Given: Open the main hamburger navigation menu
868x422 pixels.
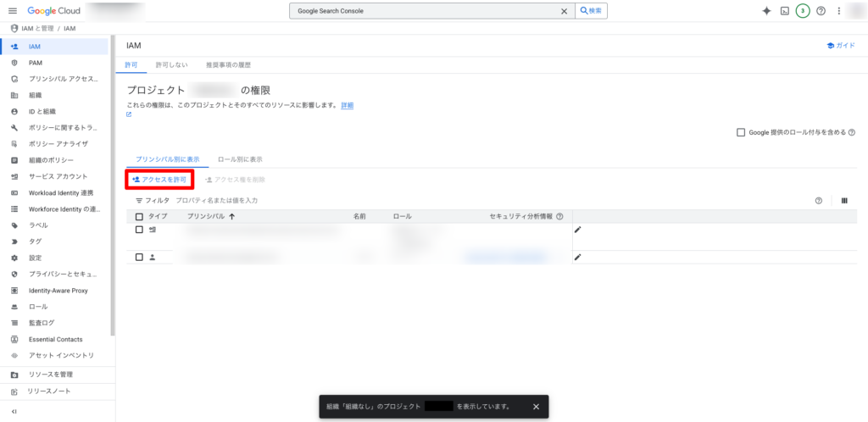Looking at the screenshot, I should coord(12,11).
